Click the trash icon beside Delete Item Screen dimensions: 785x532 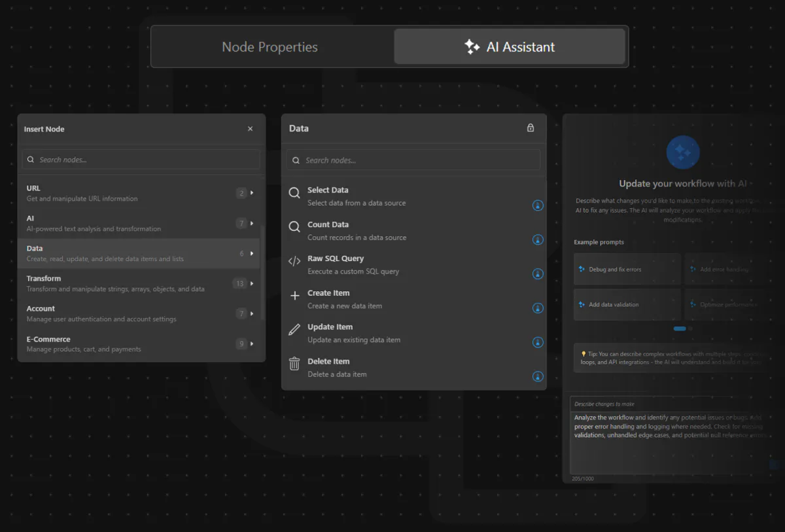click(294, 364)
